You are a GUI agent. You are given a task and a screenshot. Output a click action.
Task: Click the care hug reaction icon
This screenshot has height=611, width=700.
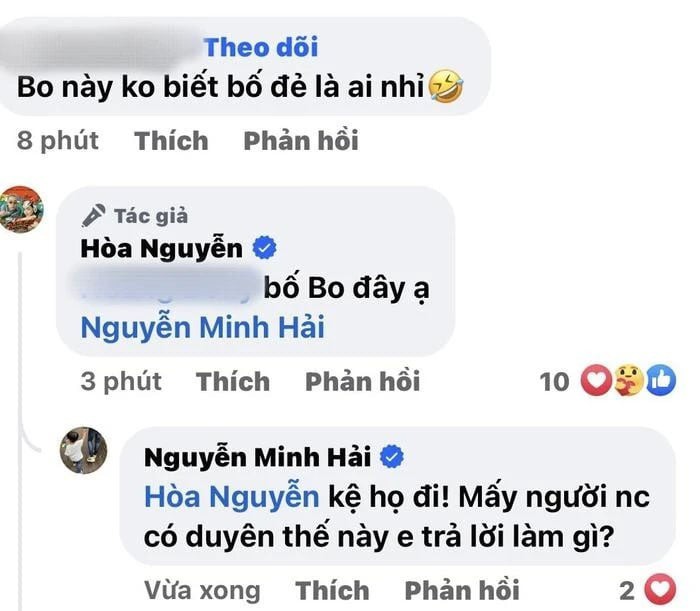[628, 381]
